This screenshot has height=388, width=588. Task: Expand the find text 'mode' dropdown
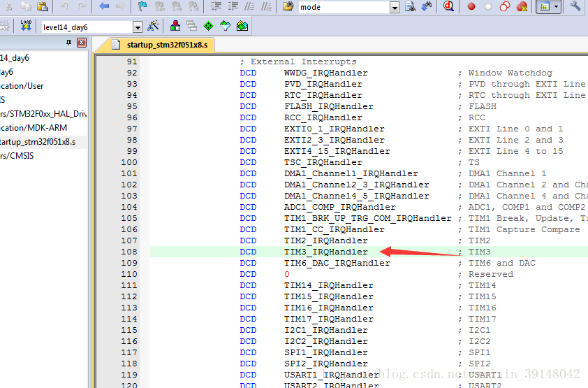click(394, 7)
